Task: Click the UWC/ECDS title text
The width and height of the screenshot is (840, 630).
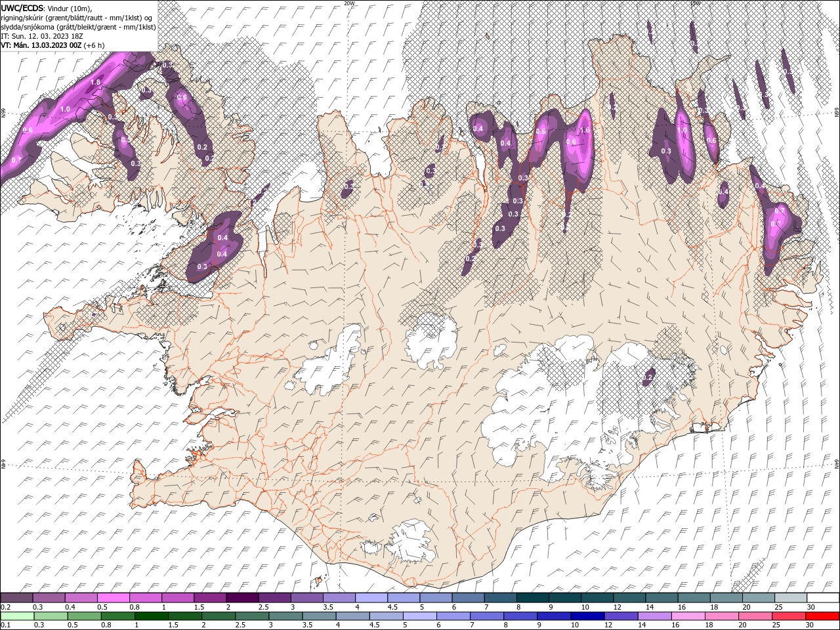Action: (22, 7)
